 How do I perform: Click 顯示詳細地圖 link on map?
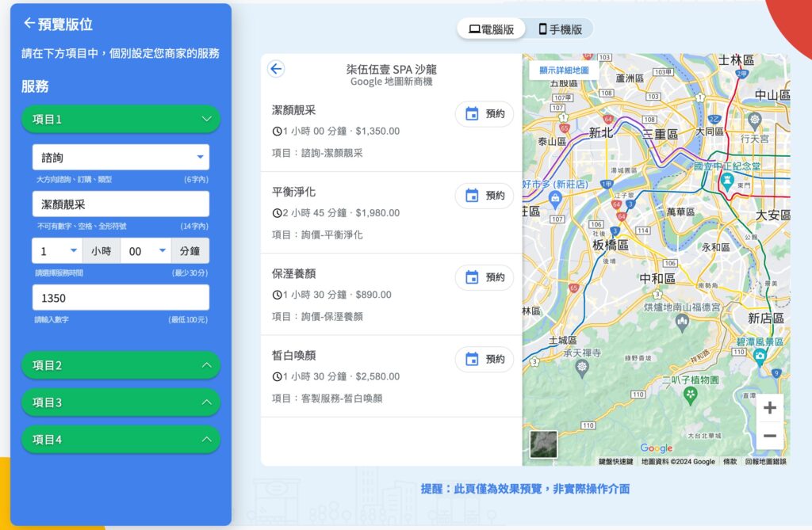coord(564,70)
